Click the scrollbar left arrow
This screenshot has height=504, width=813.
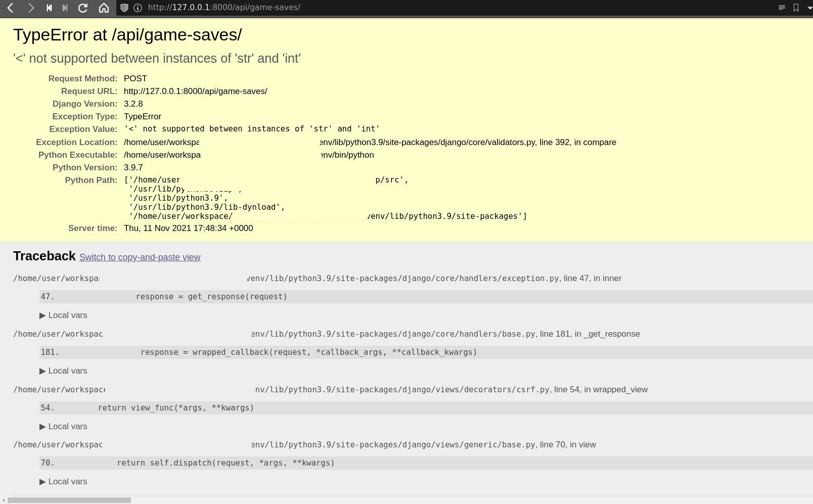[4, 500]
